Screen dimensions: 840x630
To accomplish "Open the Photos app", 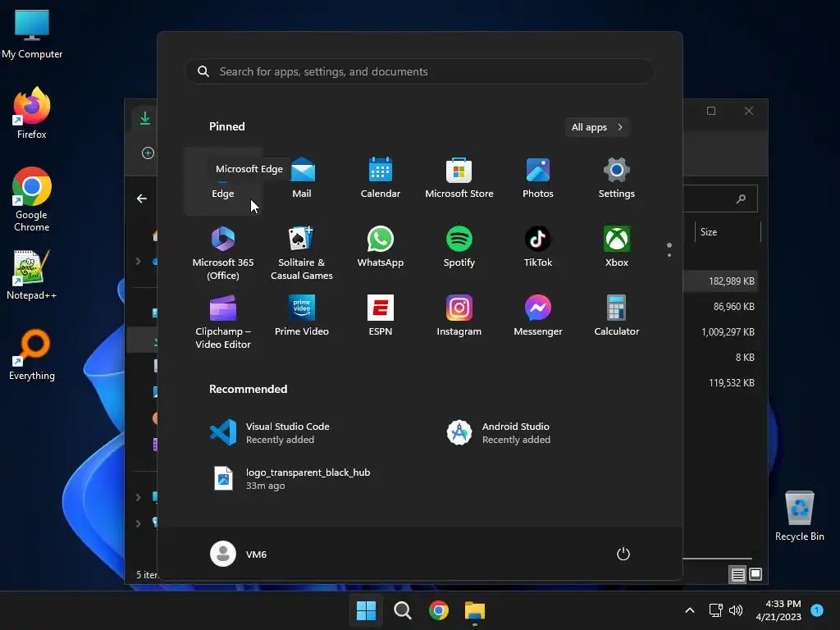I will pyautogui.click(x=538, y=179).
